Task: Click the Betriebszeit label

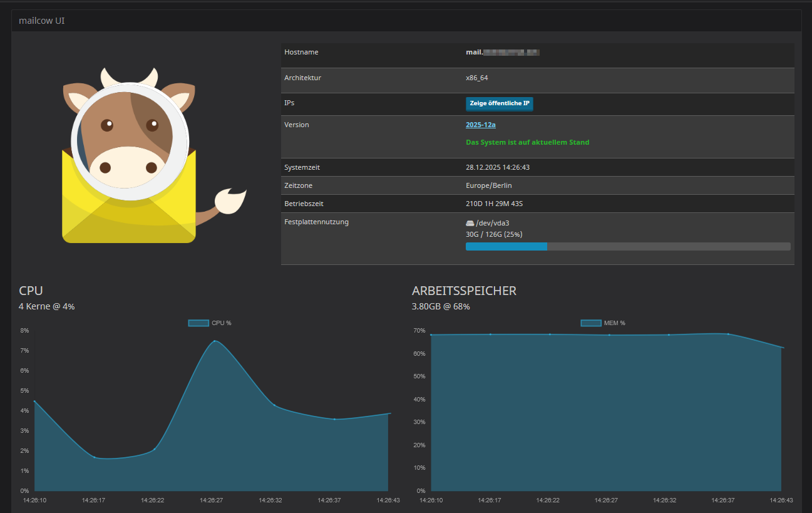Action: (304, 204)
